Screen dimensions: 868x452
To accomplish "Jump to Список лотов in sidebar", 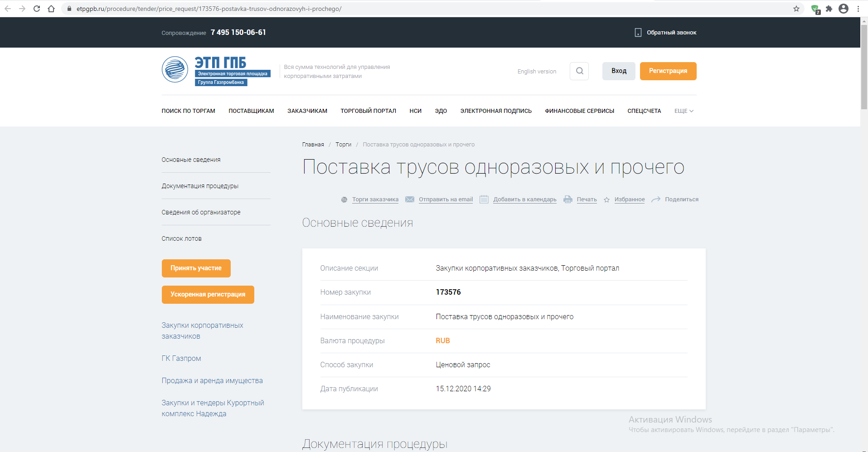I will 182,239.
